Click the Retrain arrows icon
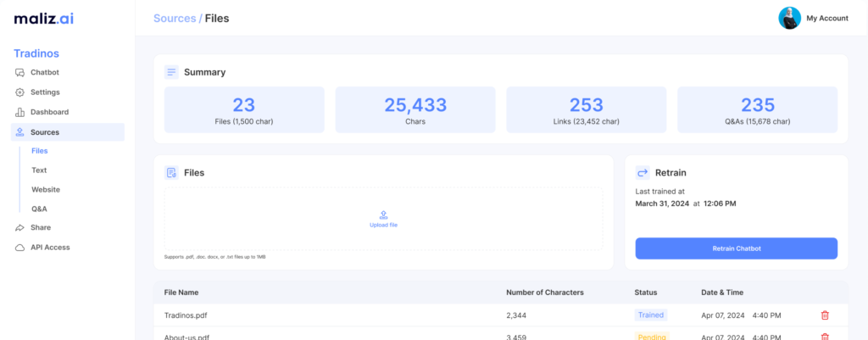Viewport: 868px width, 340px height. [x=643, y=172]
